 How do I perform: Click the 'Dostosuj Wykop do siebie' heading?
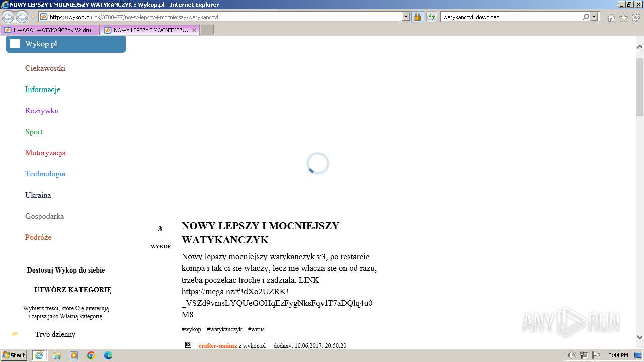point(66,270)
